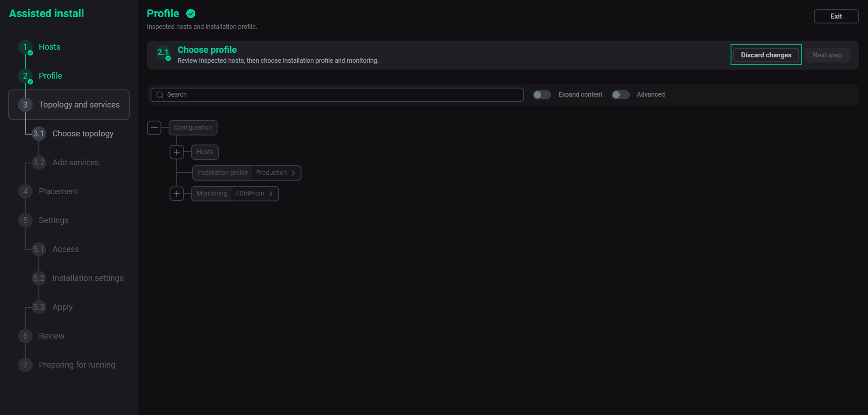
Task: Click step 5 circle in sidebar
Action: point(25,220)
